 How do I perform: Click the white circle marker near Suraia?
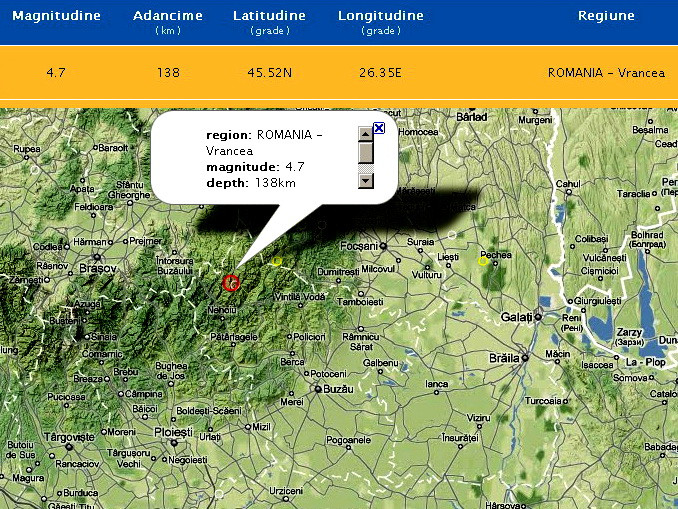451,235
